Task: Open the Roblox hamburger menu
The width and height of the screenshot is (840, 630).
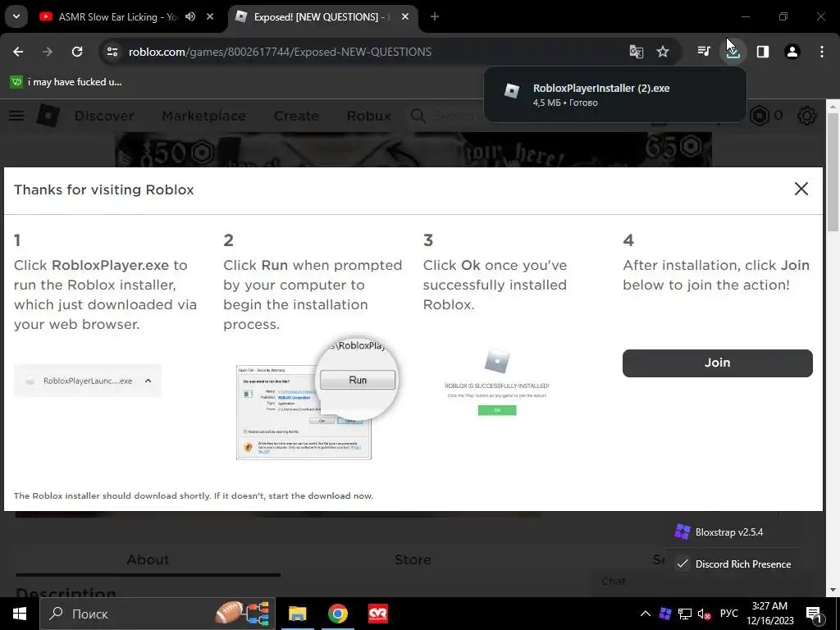Action: pos(16,116)
